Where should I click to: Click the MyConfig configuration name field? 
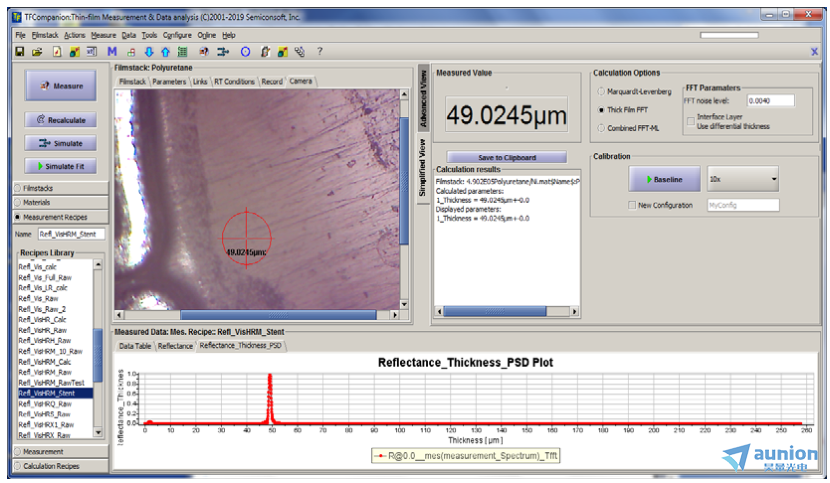pos(743,205)
